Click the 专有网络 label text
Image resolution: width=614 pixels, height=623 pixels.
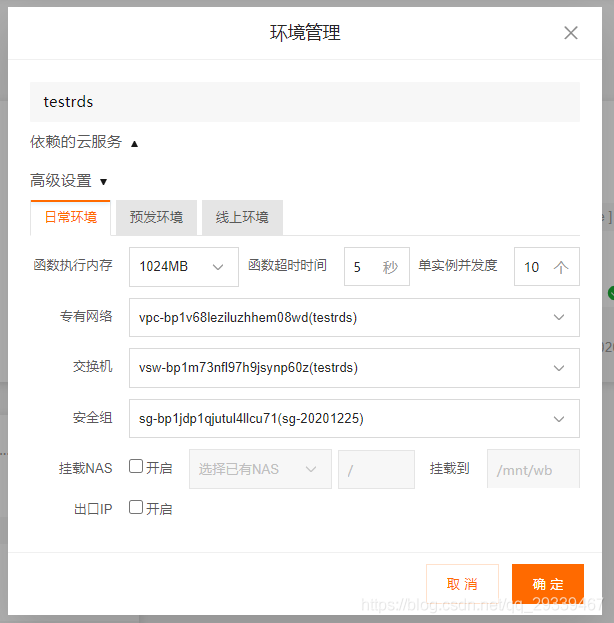[86, 317]
